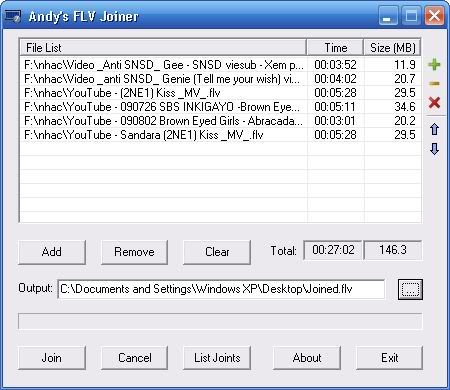This screenshot has width=450, height=390.
Task: Click the red X clear-list icon
Action: [x=434, y=103]
